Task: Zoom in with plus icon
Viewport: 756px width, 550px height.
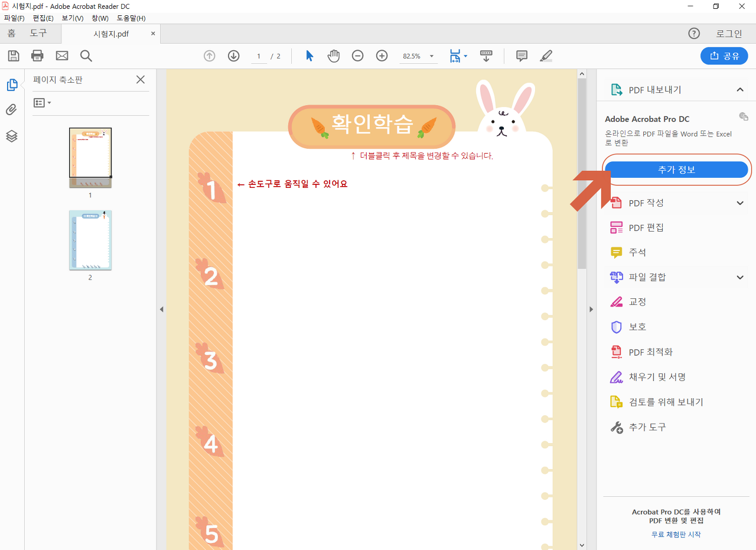Action: click(x=382, y=56)
